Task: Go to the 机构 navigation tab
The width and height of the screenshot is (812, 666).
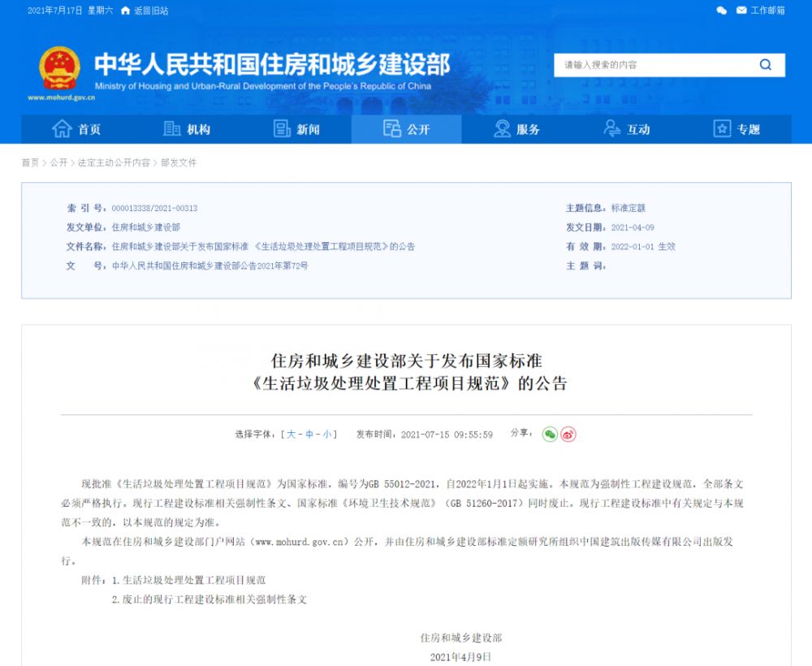Action: [x=187, y=129]
